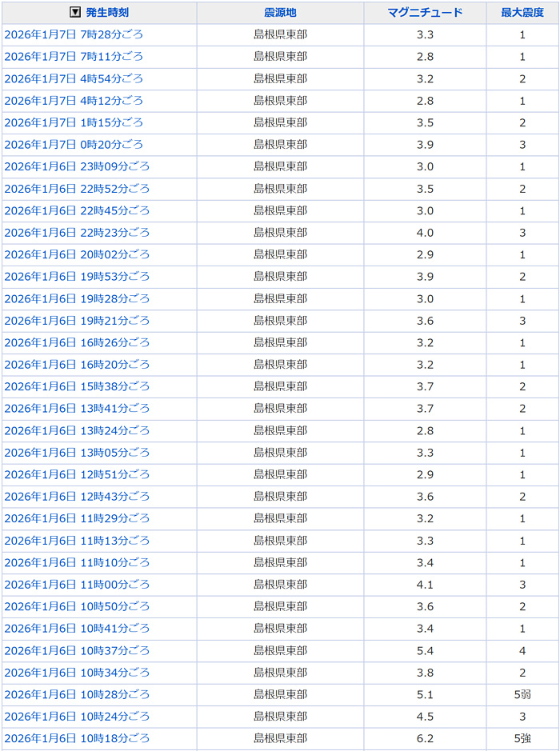This screenshot has width=560, height=751.
Task: Sort table by 震源地 header
Action: point(280,13)
